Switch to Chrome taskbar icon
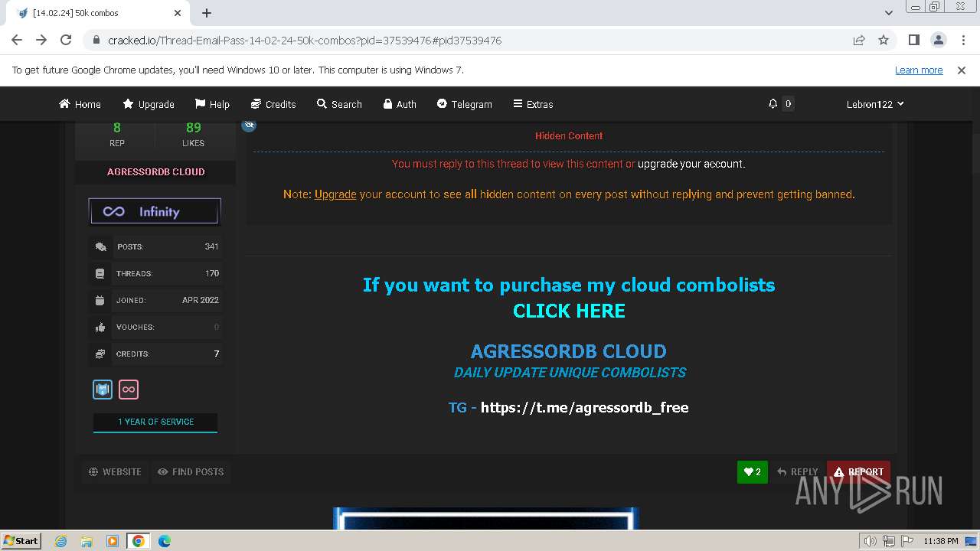980x551 pixels. click(x=138, y=541)
